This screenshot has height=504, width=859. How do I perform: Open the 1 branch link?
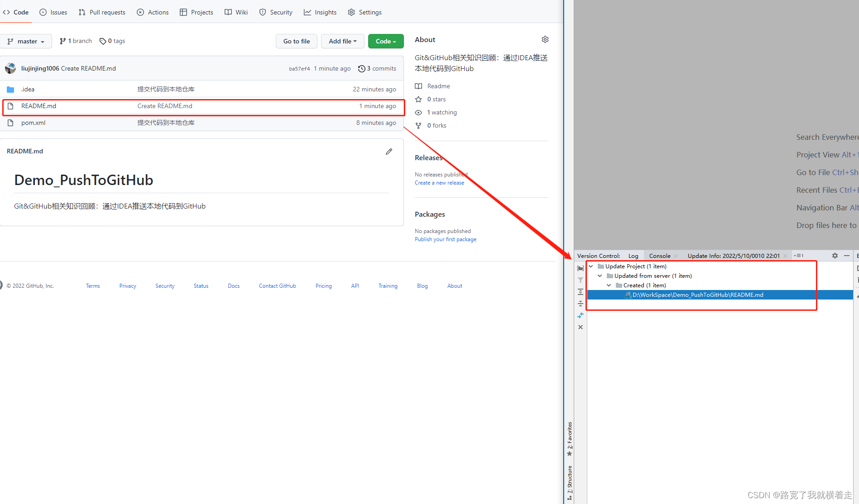click(76, 41)
